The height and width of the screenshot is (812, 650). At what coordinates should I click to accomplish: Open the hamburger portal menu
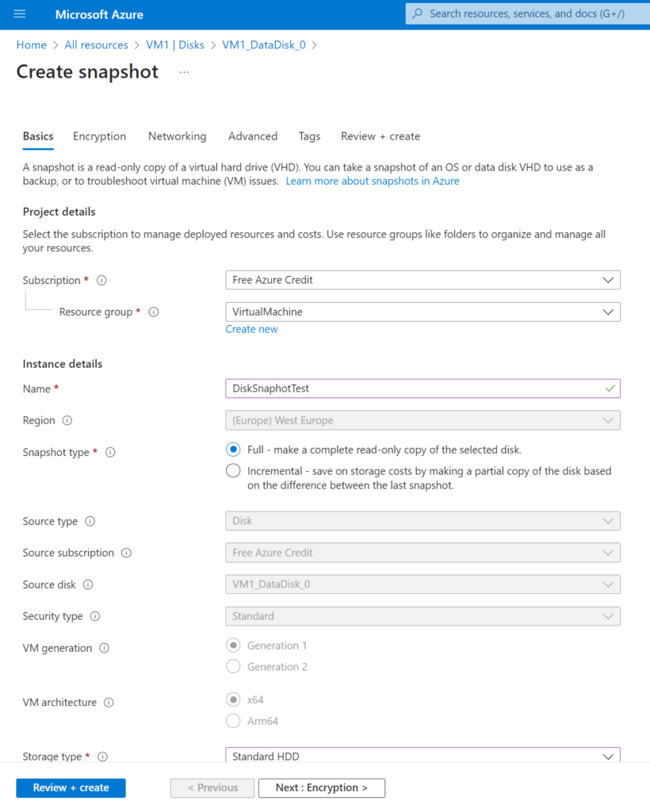[20, 14]
